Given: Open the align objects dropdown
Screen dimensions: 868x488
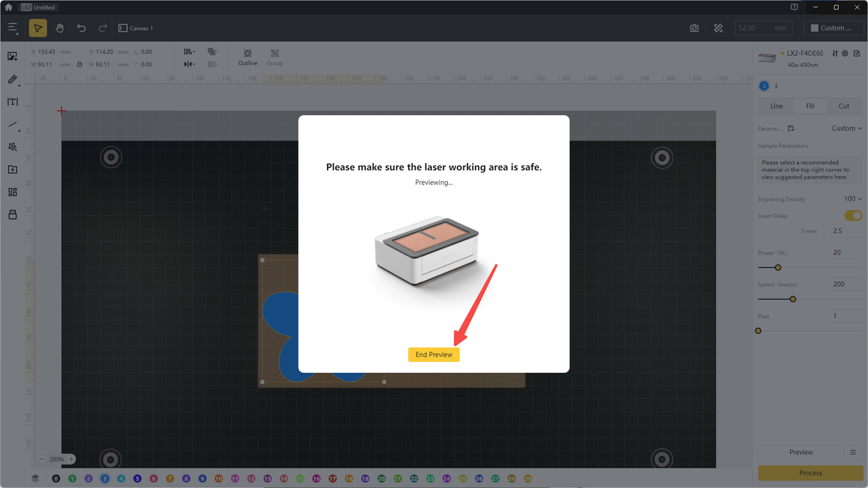Looking at the screenshot, I should tap(190, 52).
